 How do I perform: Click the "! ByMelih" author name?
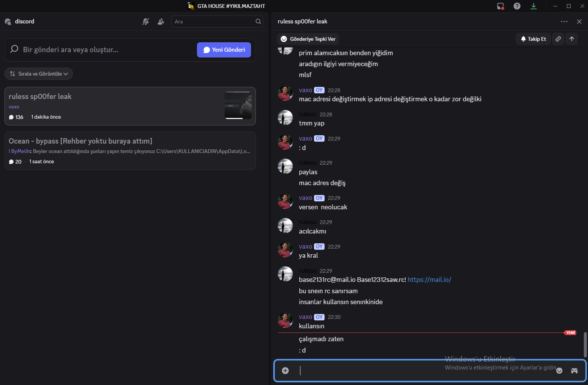point(19,151)
